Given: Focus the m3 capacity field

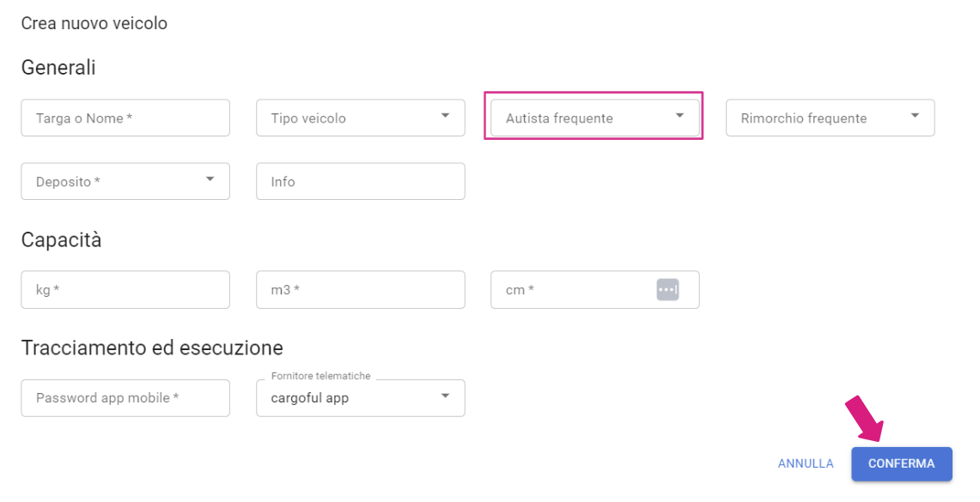Looking at the screenshot, I should pyautogui.click(x=361, y=290).
